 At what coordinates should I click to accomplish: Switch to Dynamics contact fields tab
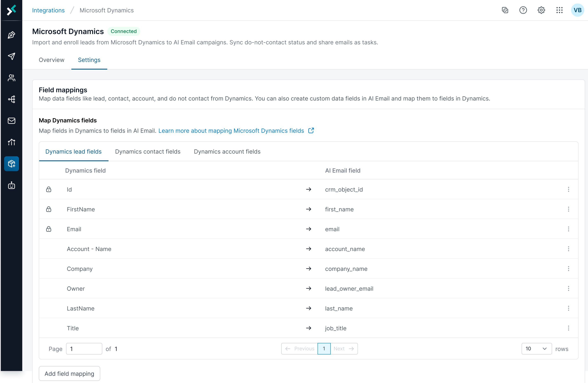[x=148, y=152]
